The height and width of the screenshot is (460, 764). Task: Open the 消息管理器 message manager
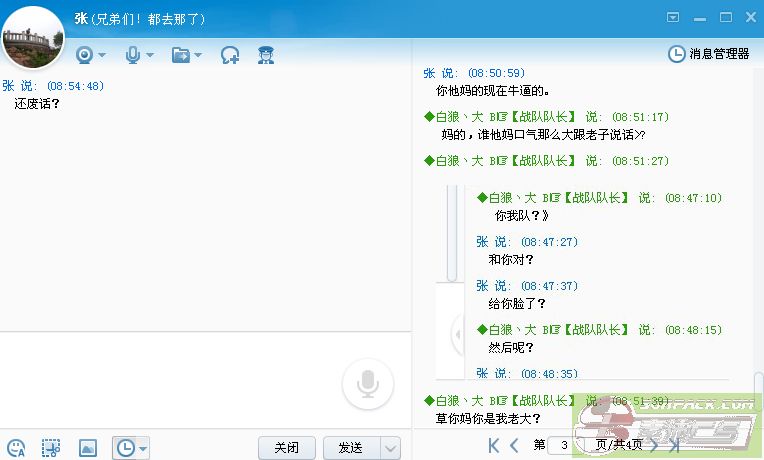point(709,54)
